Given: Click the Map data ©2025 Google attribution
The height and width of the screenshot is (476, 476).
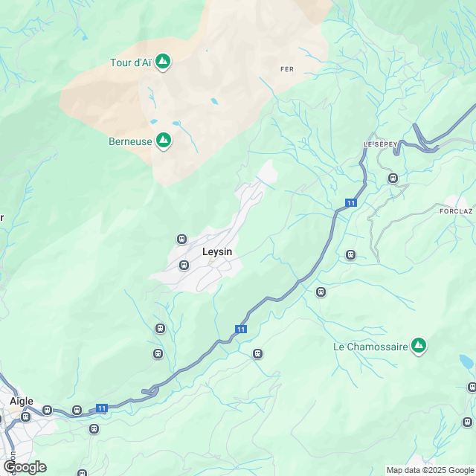Looking at the screenshot, I should (x=430, y=471).
